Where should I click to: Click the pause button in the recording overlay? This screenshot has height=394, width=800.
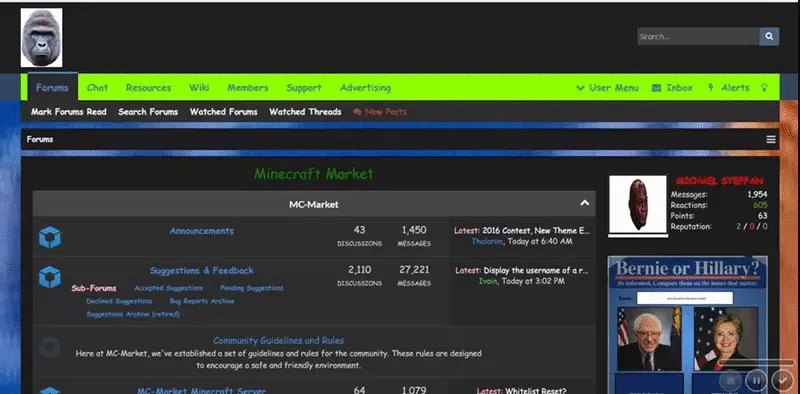pos(756,380)
